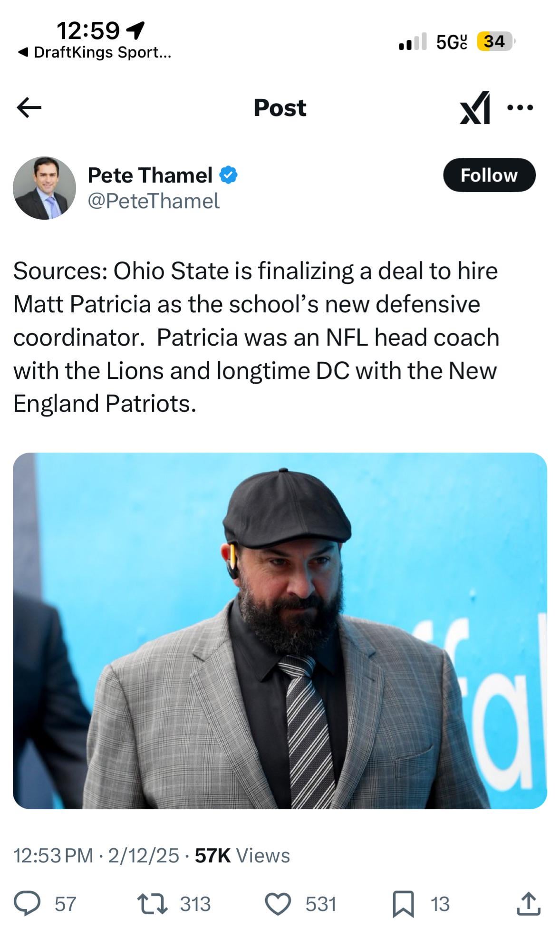This screenshot has height=938, width=560.
Task: Open Pete Thamel's profile picture
Action: (44, 188)
